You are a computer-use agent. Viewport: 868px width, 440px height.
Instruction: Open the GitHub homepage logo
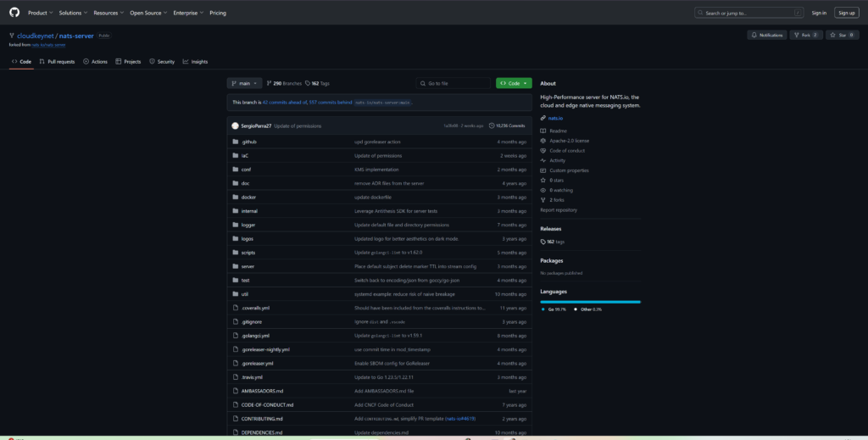click(x=14, y=12)
